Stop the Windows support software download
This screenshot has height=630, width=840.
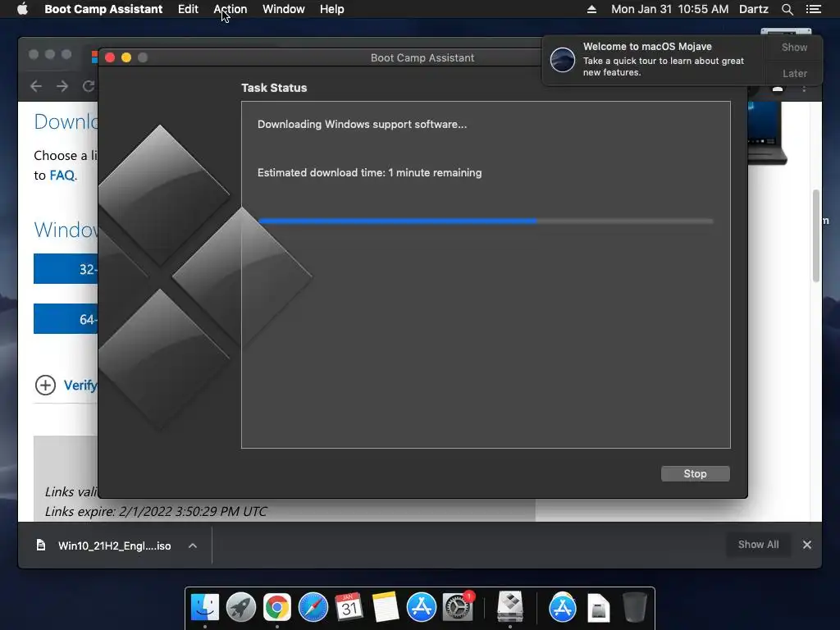695,473
